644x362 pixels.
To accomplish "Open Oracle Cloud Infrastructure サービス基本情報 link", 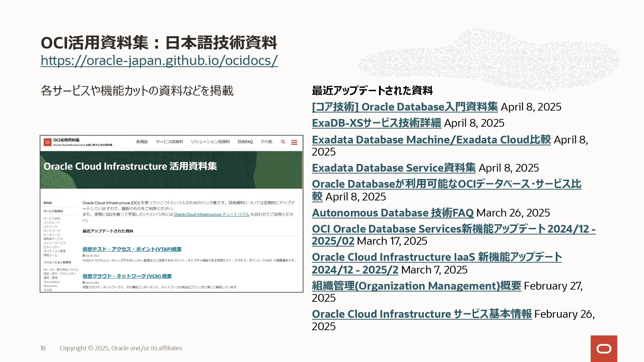I will click(x=422, y=314).
